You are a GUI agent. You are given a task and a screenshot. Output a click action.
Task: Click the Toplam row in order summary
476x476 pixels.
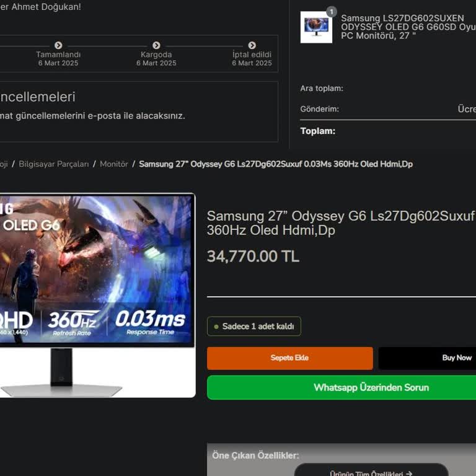click(x=318, y=131)
